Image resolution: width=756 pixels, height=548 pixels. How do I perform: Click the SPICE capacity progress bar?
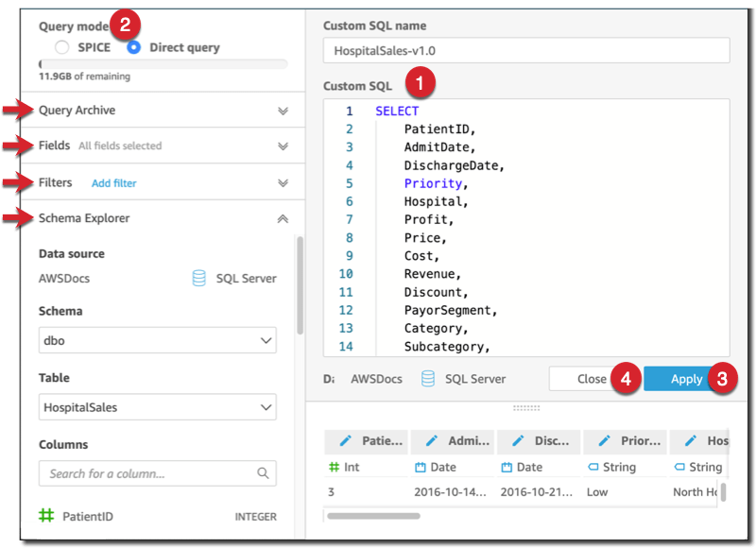(161, 62)
